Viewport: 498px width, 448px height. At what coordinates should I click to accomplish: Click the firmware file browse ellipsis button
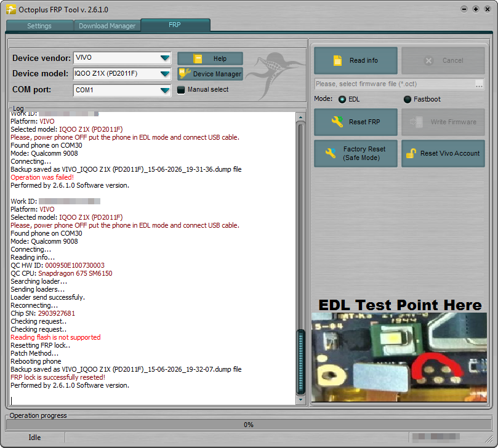point(480,84)
